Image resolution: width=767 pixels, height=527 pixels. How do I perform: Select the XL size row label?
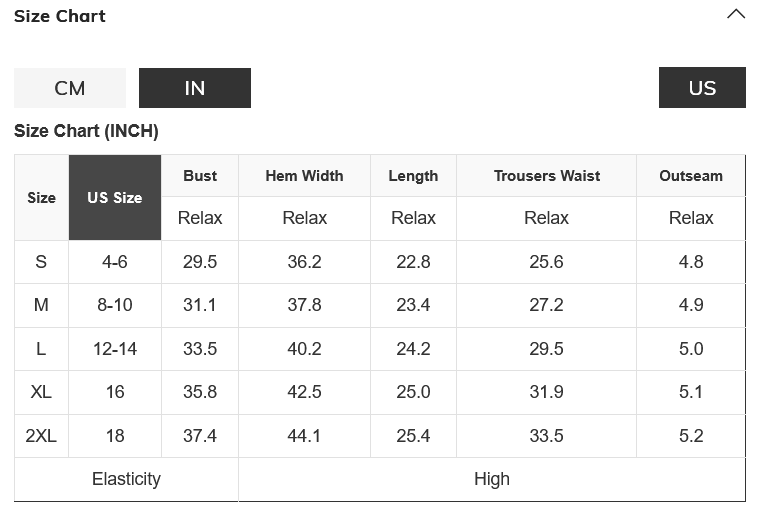coord(41,392)
